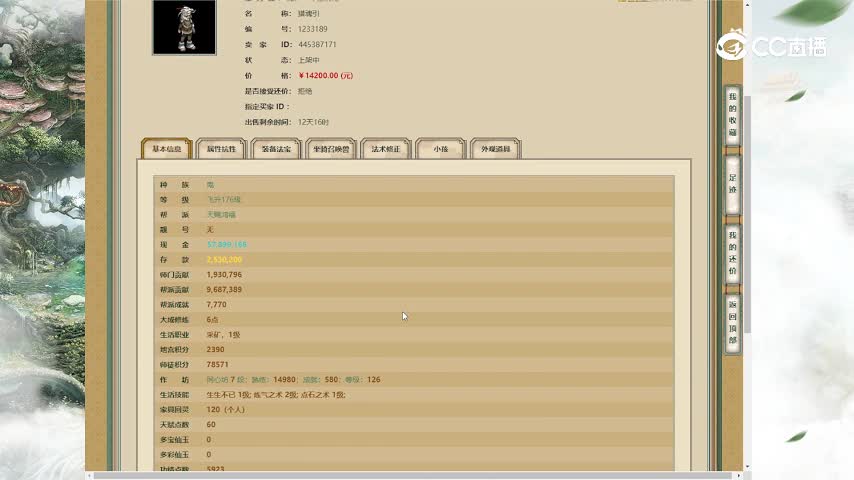Image resolution: width=854 pixels, height=480 pixels.
Task: Click the 师徒积分 value 78571
Action: pos(217,364)
